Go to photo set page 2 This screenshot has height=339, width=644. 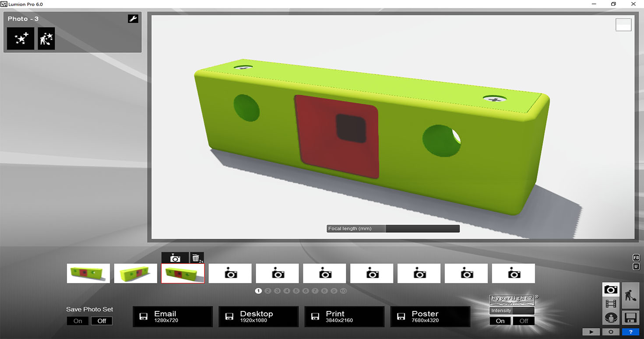click(268, 291)
